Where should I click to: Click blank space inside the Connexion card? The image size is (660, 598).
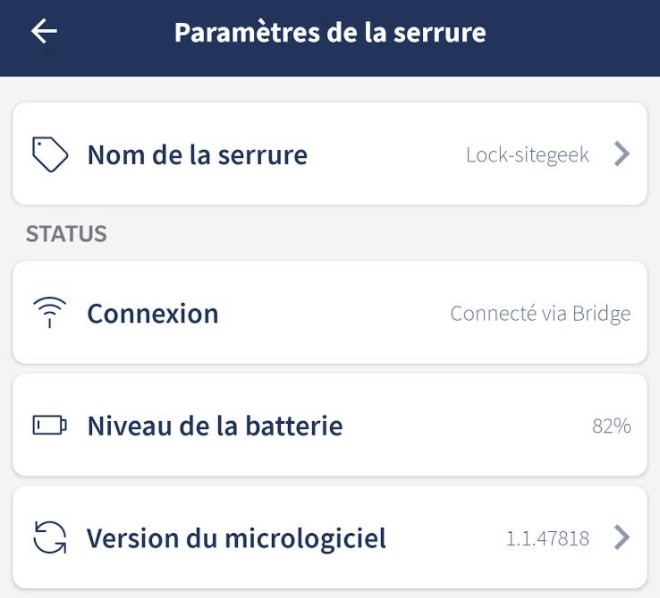tap(330, 314)
